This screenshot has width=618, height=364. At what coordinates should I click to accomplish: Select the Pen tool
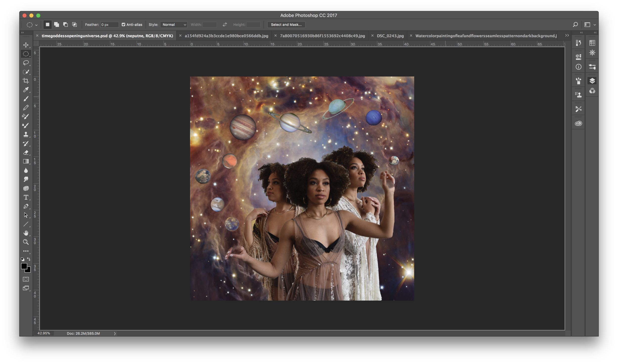(26, 206)
